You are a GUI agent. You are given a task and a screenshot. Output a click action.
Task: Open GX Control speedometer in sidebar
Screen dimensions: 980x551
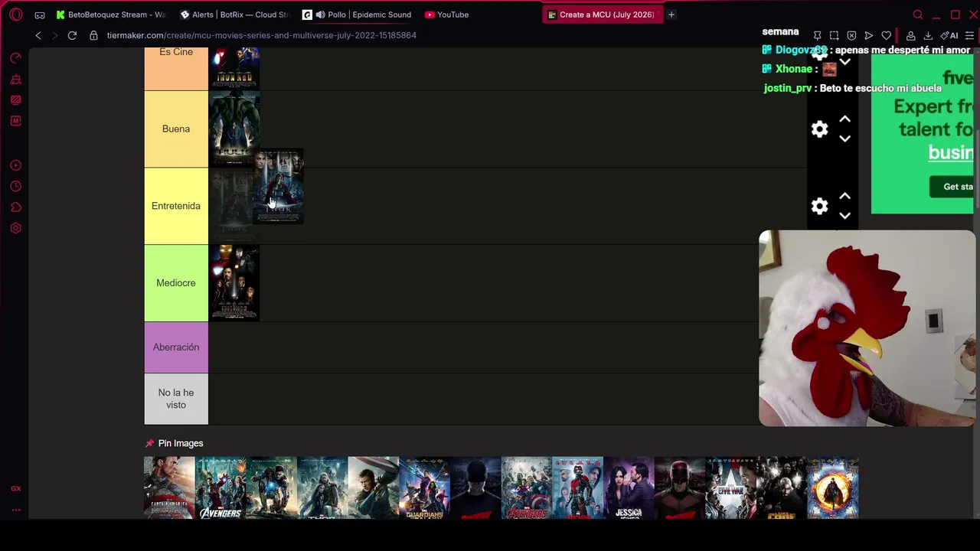[16, 58]
